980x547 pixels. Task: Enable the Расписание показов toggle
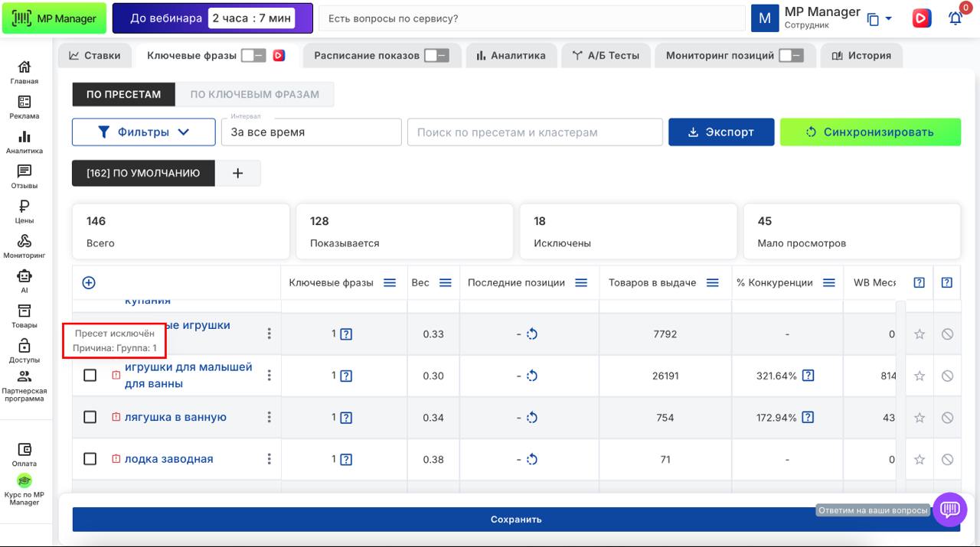(x=436, y=55)
